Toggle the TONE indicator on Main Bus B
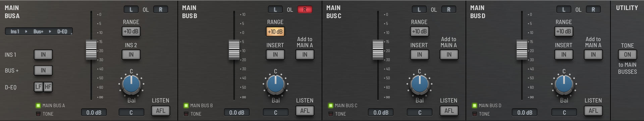644x121 pixels. pos(186,114)
